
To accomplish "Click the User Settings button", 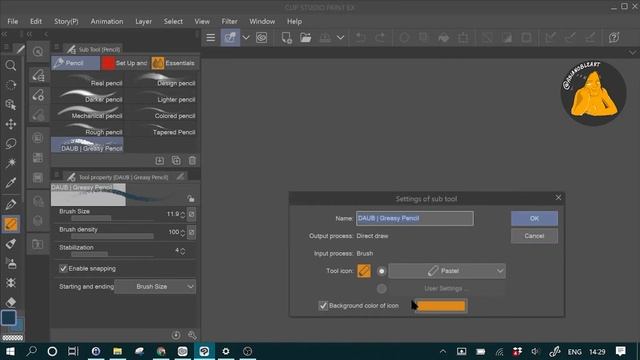I will (447, 289).
